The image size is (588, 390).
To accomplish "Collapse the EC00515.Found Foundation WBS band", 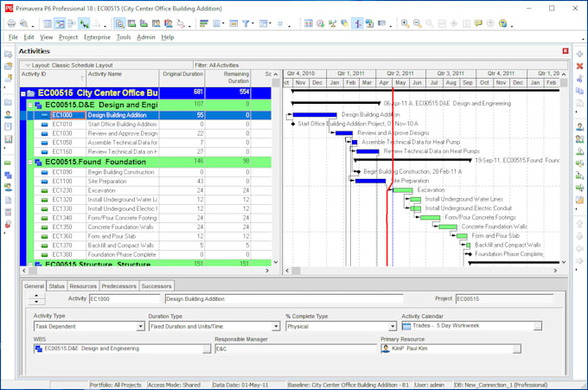I will [x=30, y=163].
